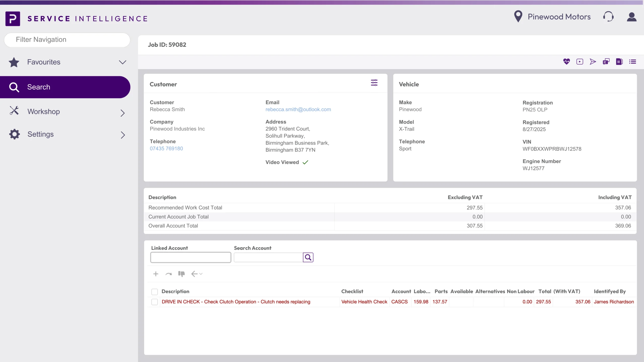
Task: Click the Recommended Work Cost Total row
Action: click(390, 208)
